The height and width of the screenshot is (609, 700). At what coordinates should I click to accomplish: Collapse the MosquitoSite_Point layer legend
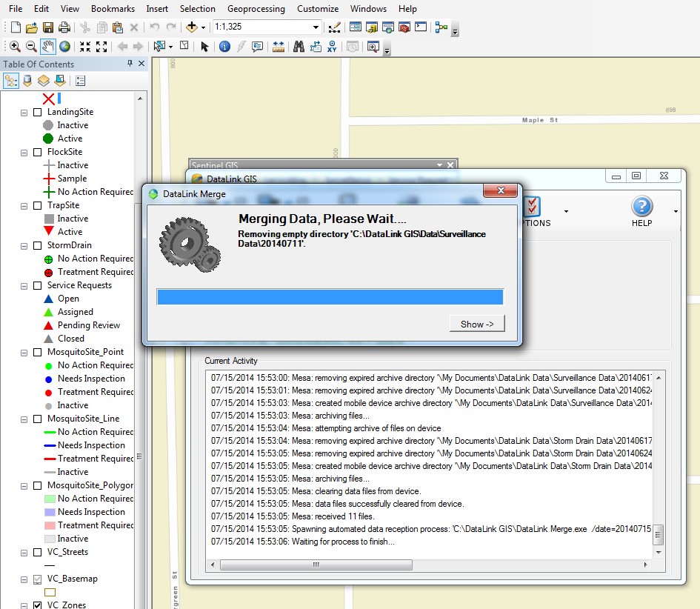(x=24, y=353)
